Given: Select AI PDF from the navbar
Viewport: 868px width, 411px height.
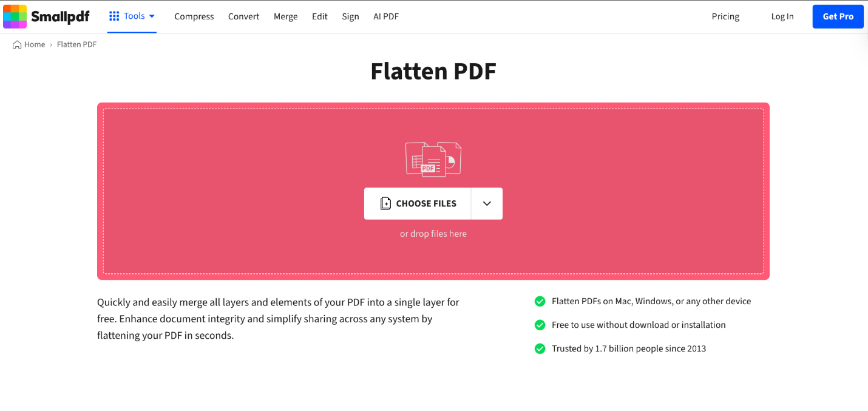Looking at the screenshot, I should pyautogui.click(x=386, y=16).
